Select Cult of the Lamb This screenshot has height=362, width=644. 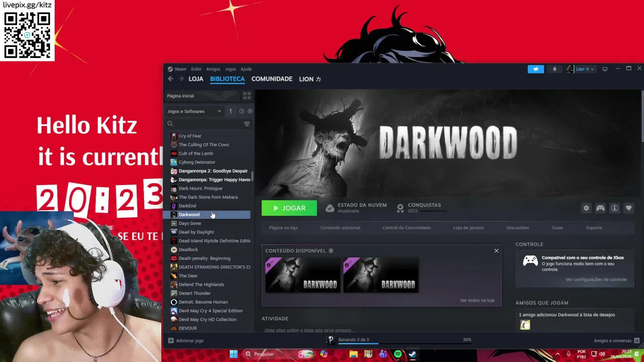196,153
